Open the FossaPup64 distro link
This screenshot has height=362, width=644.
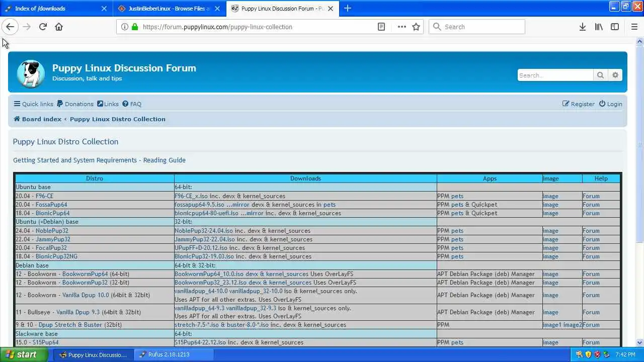click(x=51, y=205)
